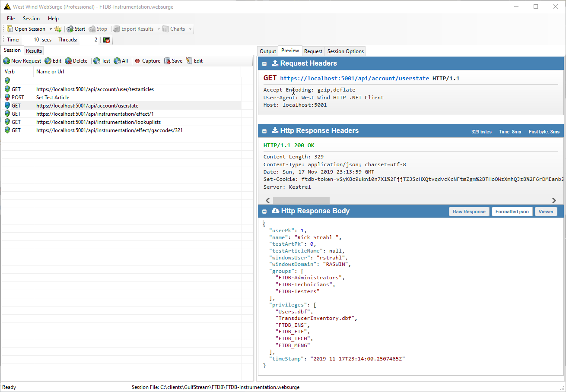Click the new session folder icon
This screenshot has height=392, width=566.
click(x=58, y=29)
